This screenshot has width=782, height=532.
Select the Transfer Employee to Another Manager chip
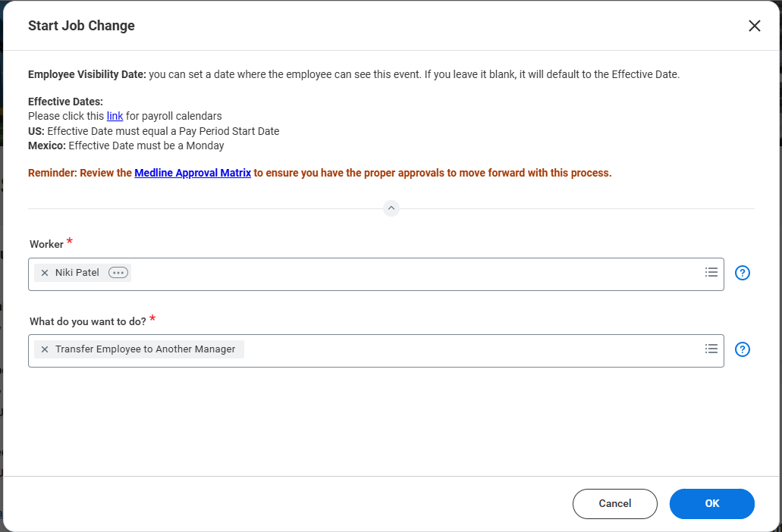pyautogui.click(x=145, y=349)
